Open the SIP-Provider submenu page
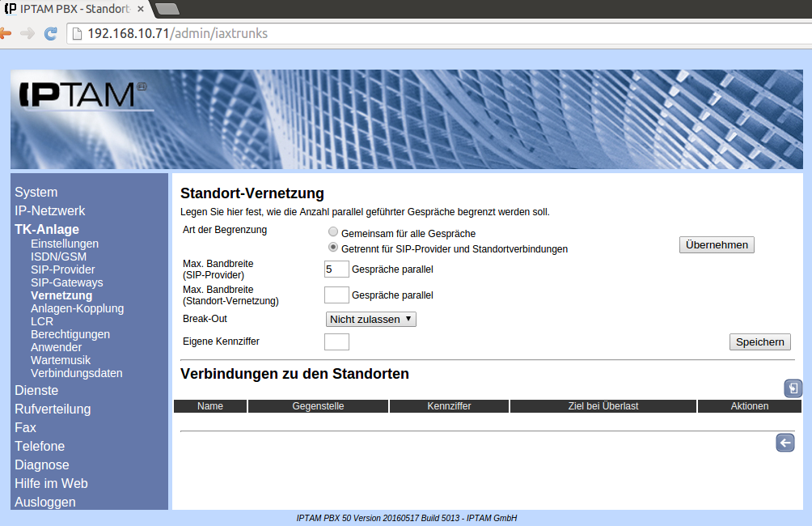 click(62, 269)
